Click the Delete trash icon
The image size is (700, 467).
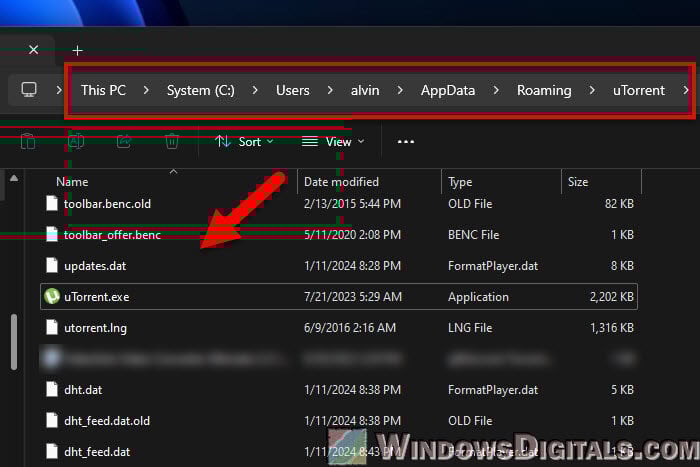coord(172,142)
